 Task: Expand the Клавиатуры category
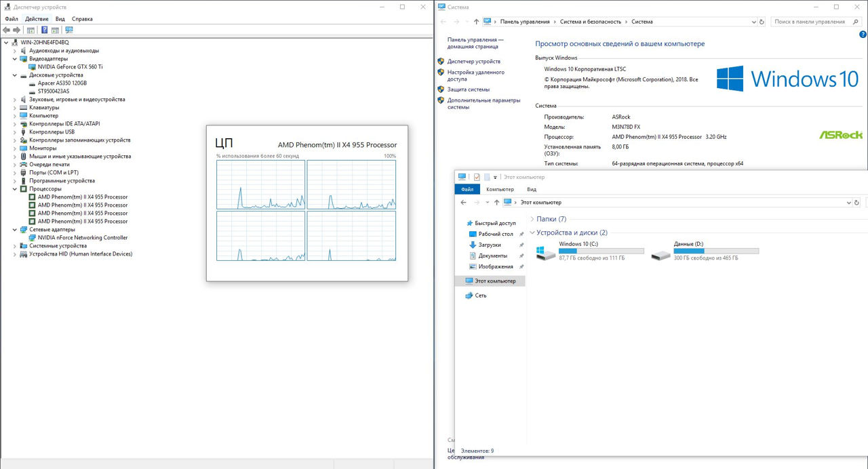click(x=15, y=108)
